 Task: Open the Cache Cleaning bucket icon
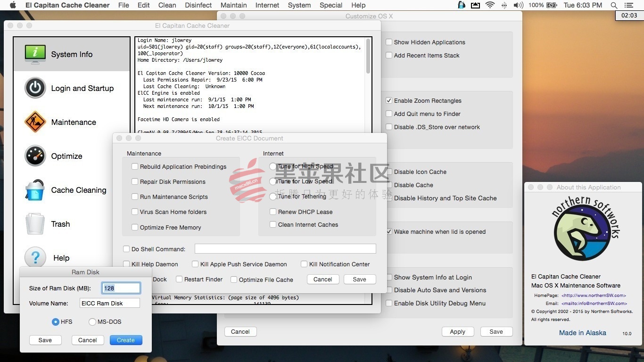[35, 190]
